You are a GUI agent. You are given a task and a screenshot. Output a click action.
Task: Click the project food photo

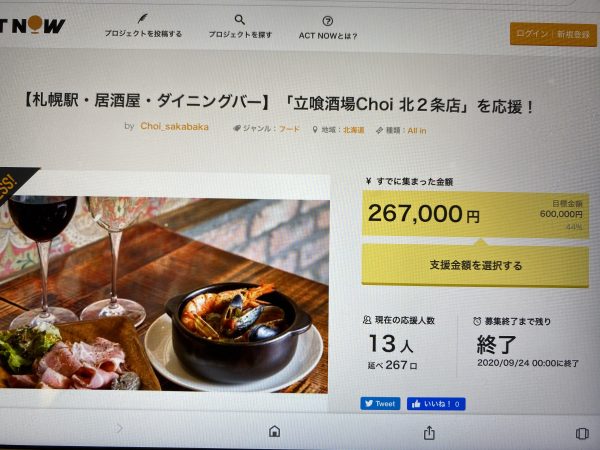164,295
